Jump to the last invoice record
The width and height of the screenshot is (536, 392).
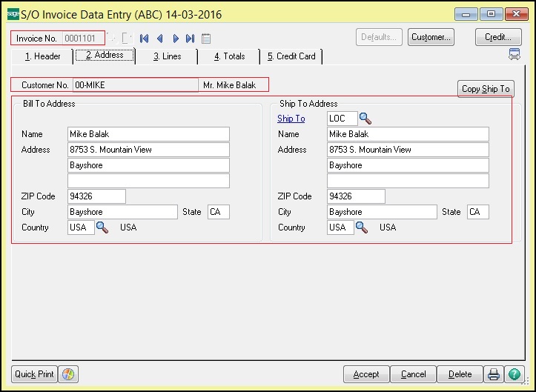click(x=191, y=39)
